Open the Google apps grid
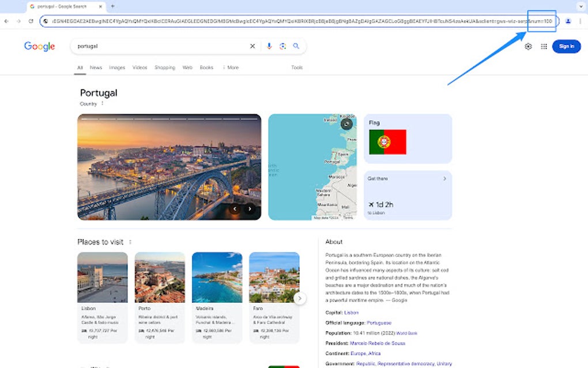This screenshot has width=588, height=368. click(x=544, y=46)
